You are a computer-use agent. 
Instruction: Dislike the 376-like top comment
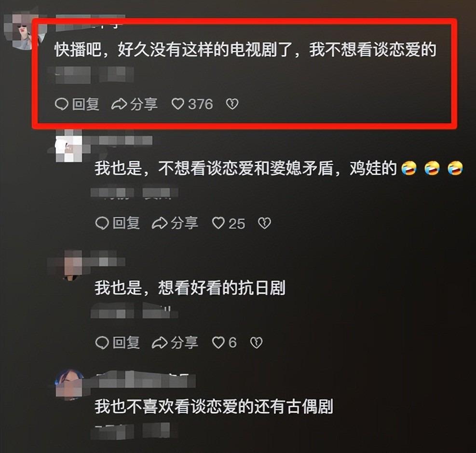pos(232,104)
